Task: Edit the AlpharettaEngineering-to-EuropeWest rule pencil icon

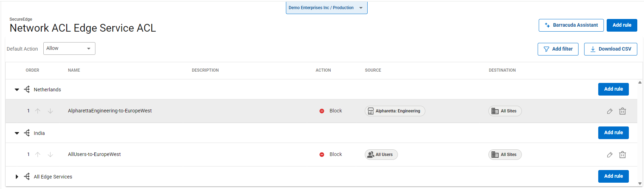Action: 609,111
